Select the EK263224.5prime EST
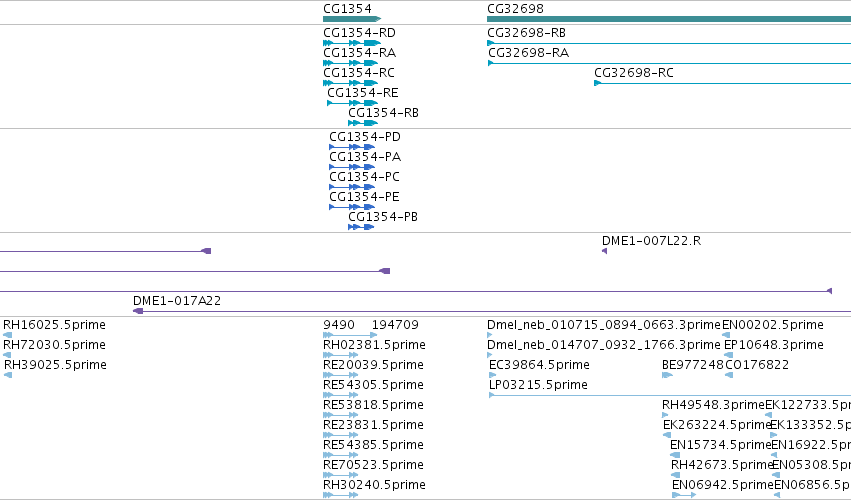This screenshot has width=851, height=500. (667, 435)
